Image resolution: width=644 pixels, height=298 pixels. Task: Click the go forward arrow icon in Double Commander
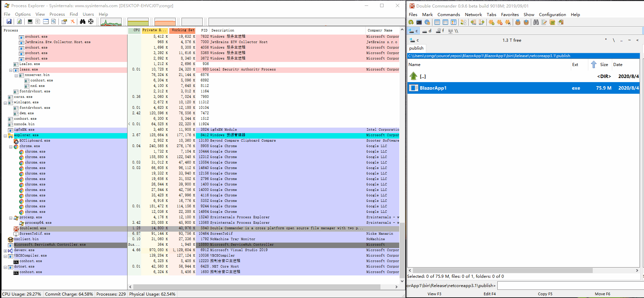482,22
